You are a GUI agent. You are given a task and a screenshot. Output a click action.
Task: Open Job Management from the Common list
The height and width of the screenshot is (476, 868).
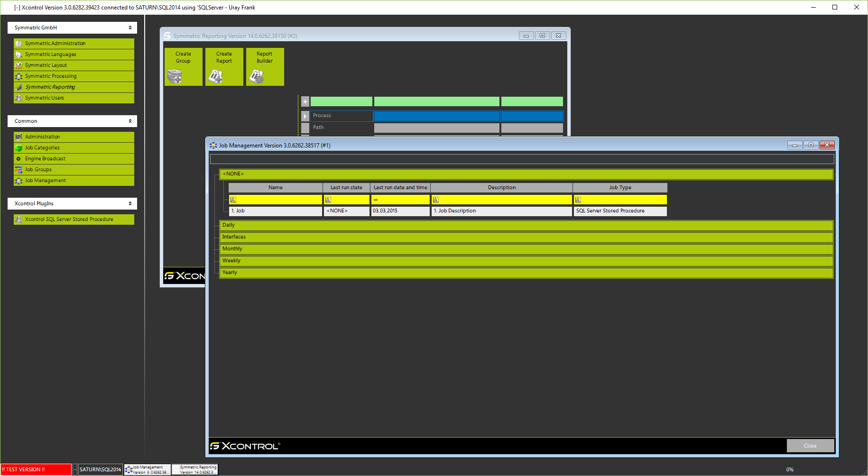74,181
